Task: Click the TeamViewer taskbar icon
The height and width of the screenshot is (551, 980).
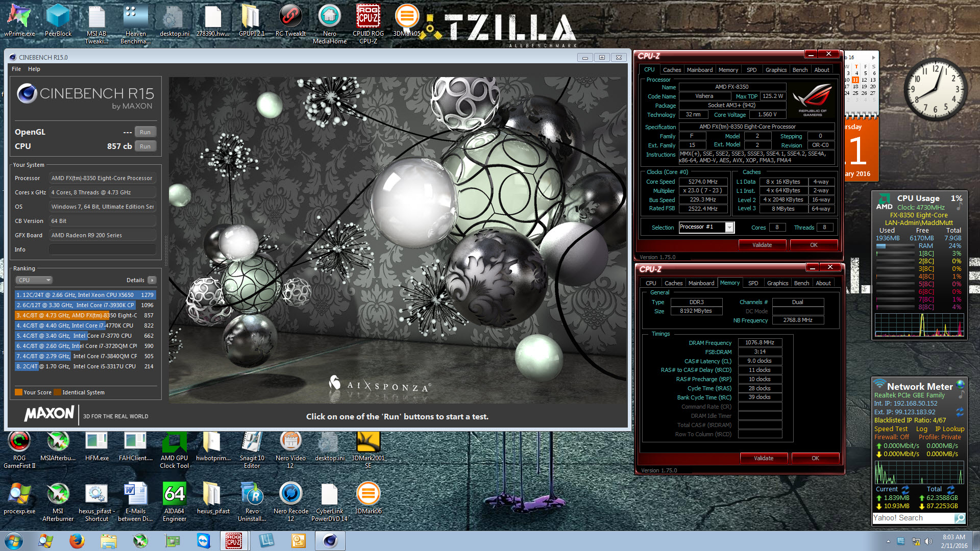Action: pyautogui.click(x=204, y=541)
